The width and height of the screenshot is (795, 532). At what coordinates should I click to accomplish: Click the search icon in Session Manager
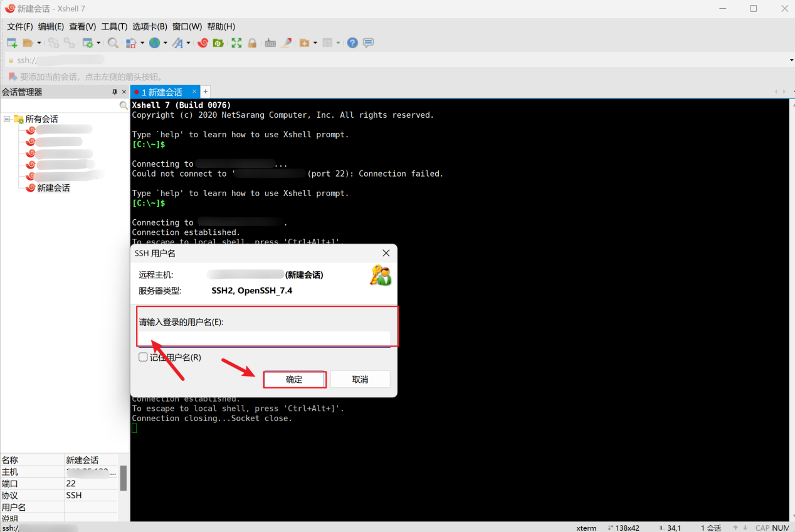[124, 106]
